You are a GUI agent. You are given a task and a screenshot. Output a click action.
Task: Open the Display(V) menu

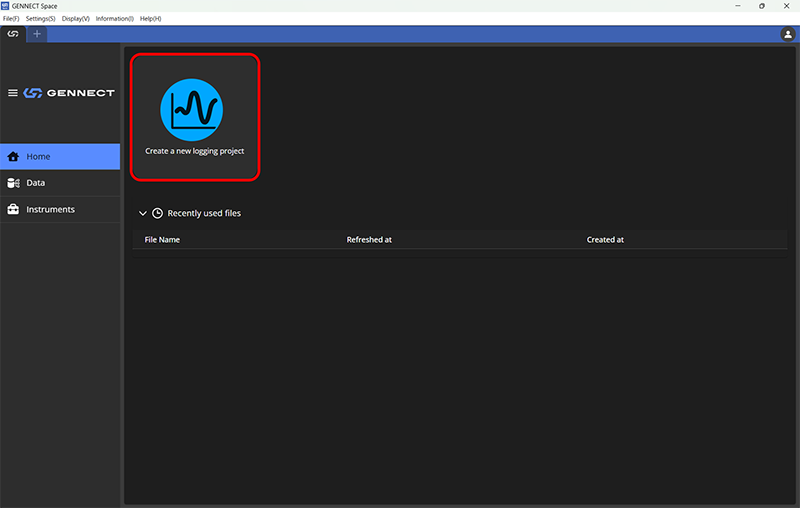pos(76,19)
